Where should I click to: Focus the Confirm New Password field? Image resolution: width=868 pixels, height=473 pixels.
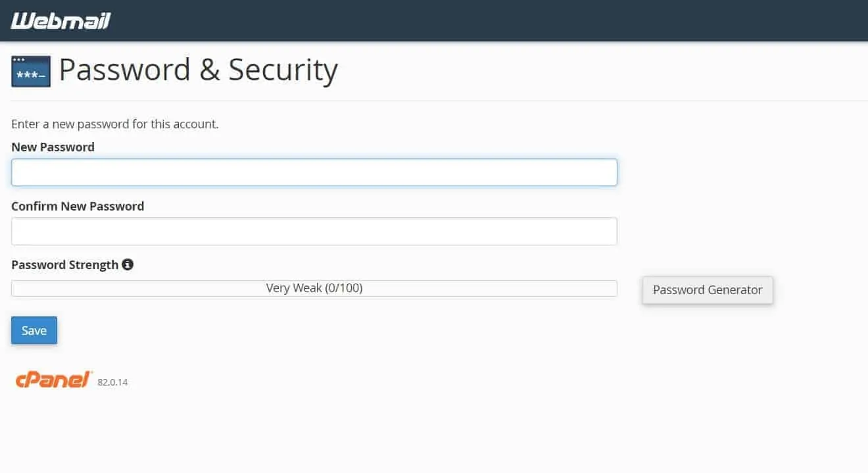[x=314, y=232]
